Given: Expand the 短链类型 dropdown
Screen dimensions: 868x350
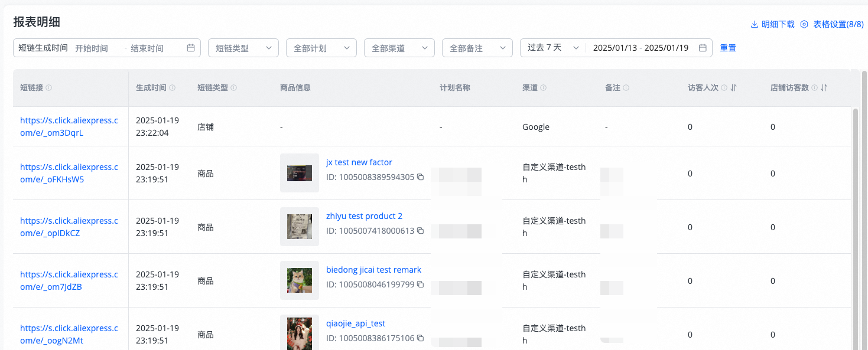Looking at the screenshot, I should click(243, 48).
